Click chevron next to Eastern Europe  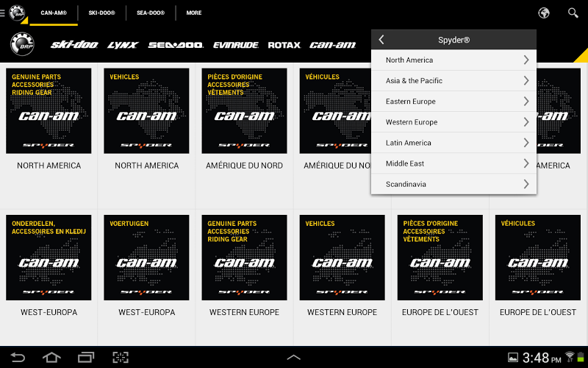526,102
